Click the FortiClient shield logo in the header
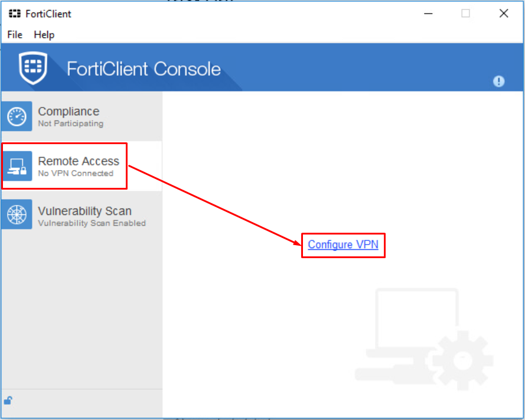Image resolution: width=525 pixels, height=420 pixels. [x=34, y=68]
